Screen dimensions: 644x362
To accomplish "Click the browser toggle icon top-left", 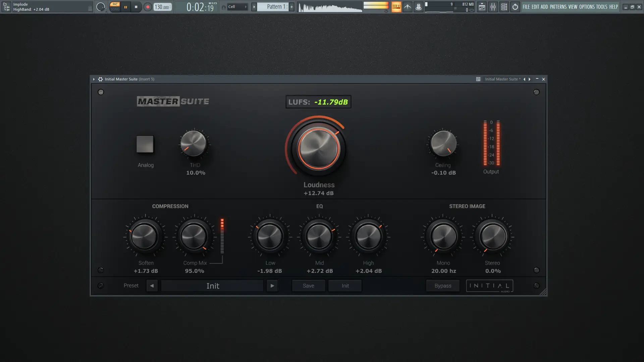I will pos(6,7).
